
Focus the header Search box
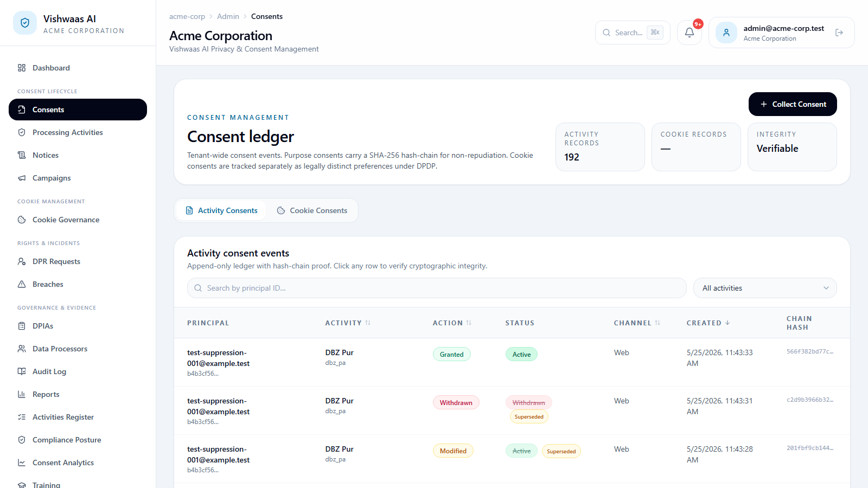point(633,33)
